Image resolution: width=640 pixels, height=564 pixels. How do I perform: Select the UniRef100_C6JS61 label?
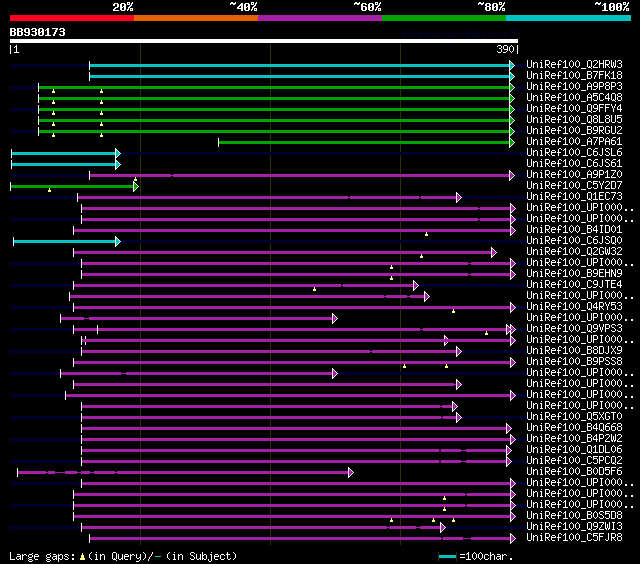coord(574,164)
